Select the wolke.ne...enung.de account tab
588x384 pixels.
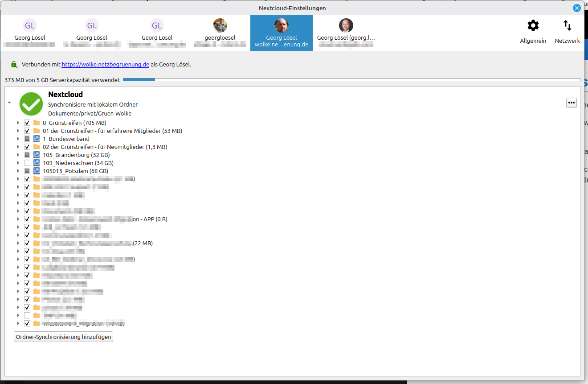[281, 33]
